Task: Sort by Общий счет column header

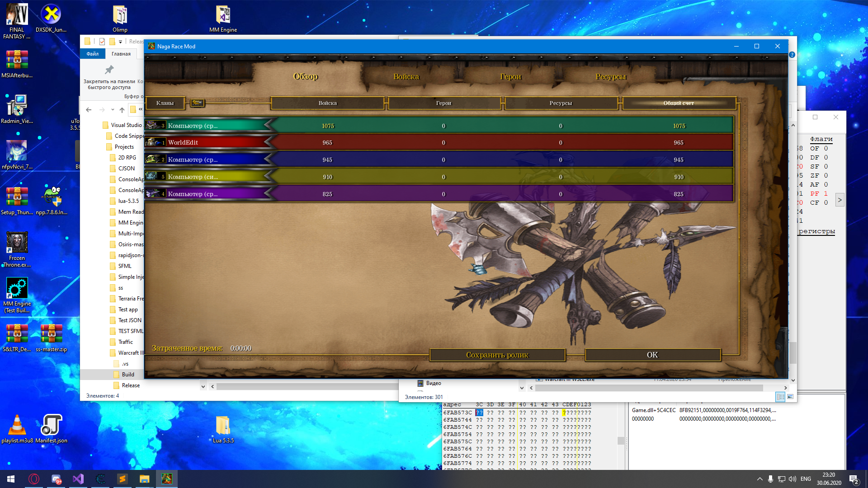Action: click(678, 103)
